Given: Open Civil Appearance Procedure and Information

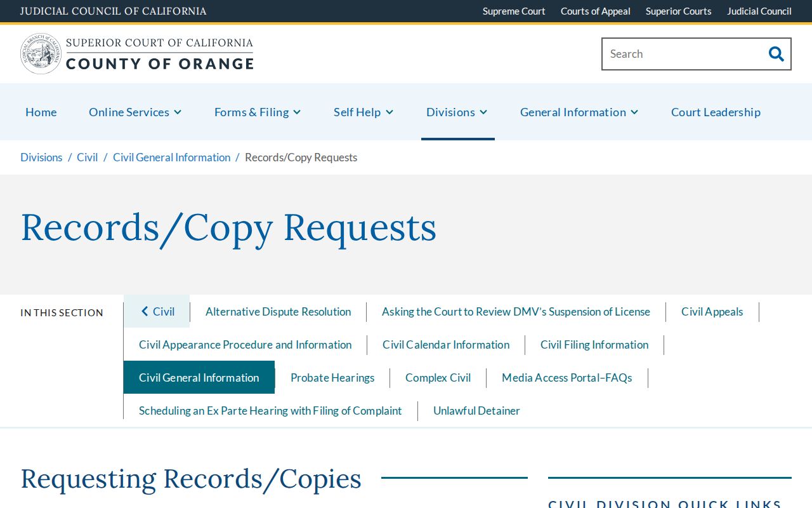Looking at the screenshot, I should (x=245, y=344).
